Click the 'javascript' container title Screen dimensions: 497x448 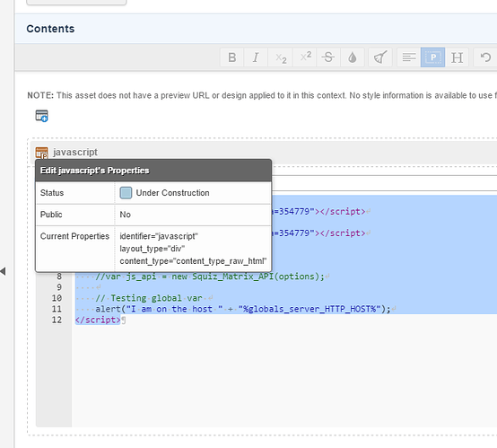pyautogui.click(x=75, y=152)
